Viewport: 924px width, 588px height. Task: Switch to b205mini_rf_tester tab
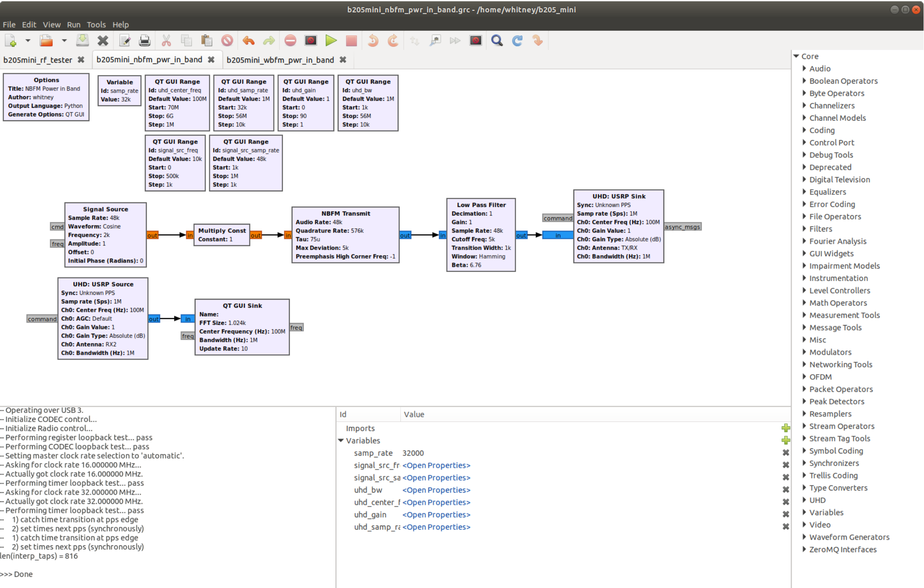tap(38, 60)
